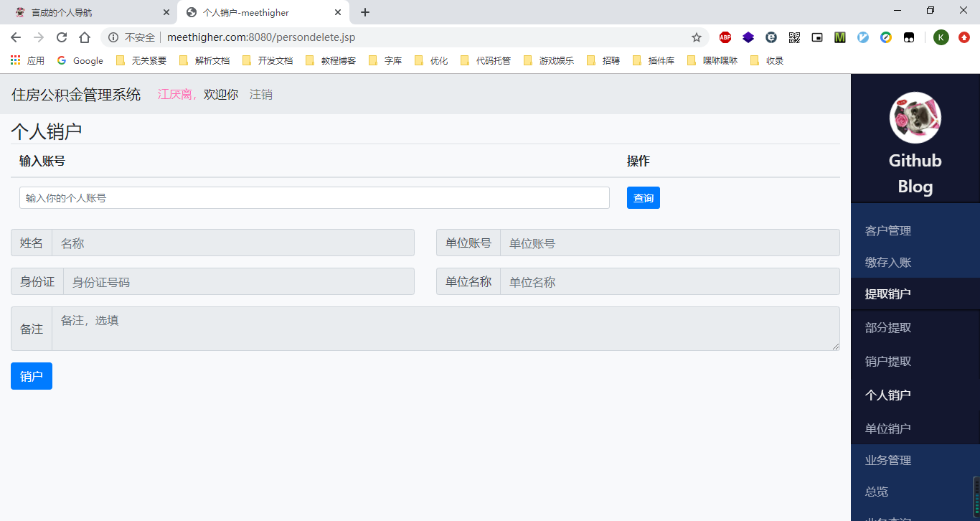
Task: Click the 个人销户 page heading
Action: click(47, 131)
